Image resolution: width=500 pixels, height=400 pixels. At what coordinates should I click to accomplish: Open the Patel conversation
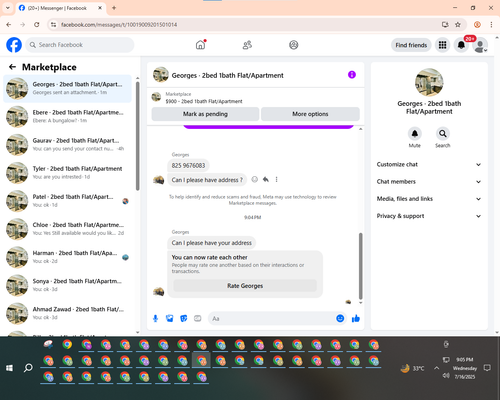(67, 201)
